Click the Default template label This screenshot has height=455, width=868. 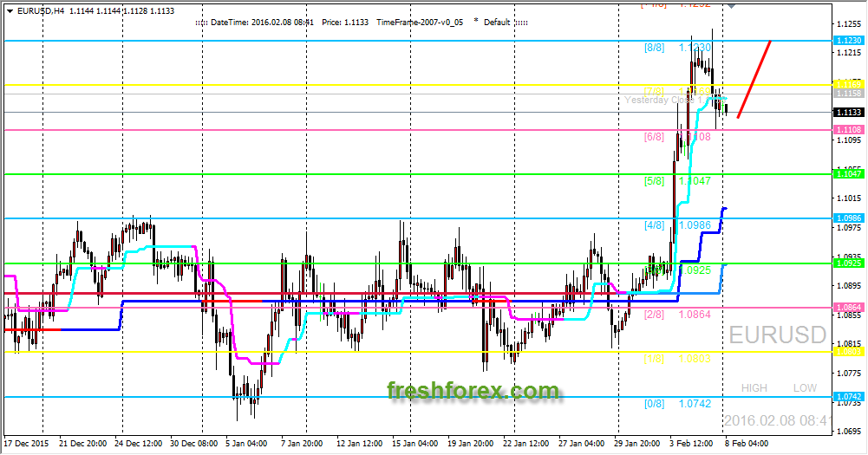point(497,23)
